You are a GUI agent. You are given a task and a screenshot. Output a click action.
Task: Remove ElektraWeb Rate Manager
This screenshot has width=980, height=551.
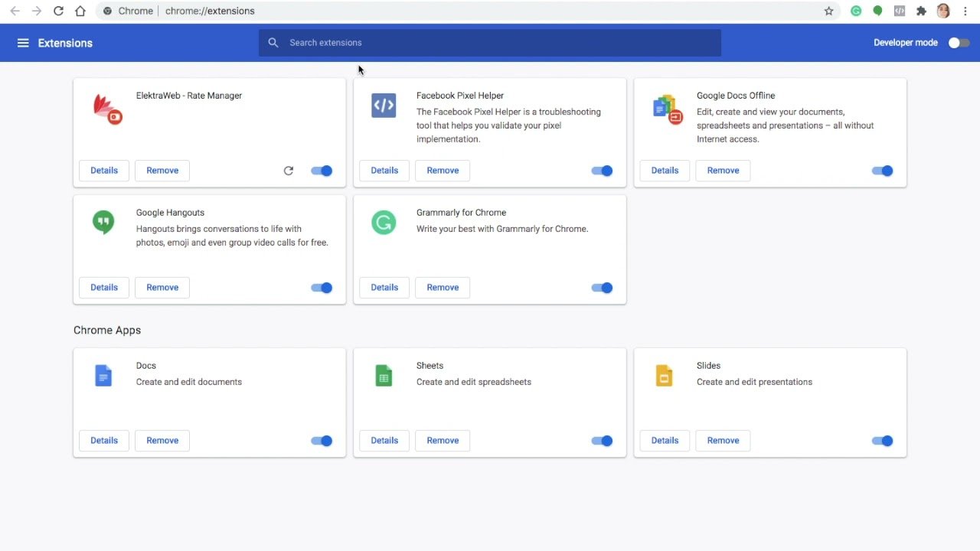(162, 171)
